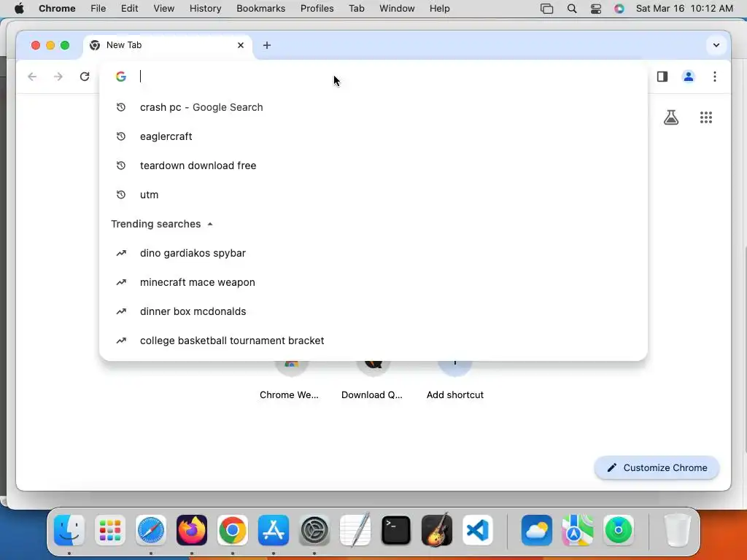Select suggestion crash pc - Google Search
The height and width of the screenshot is (560, 747).
[x=373, y=107]
